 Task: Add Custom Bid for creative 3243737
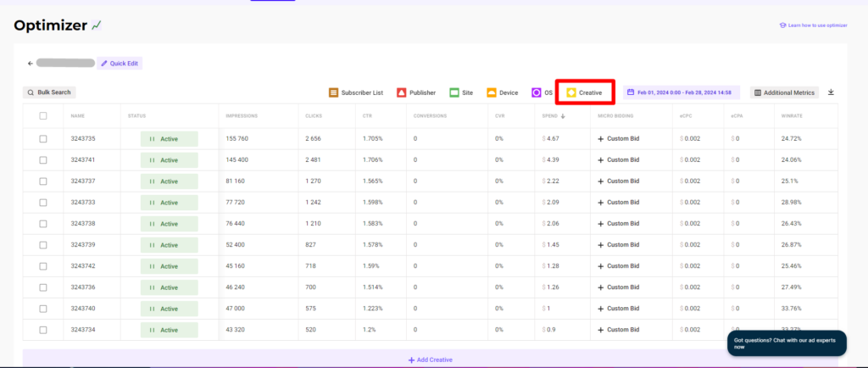pyautogui.click(x=618, y=181)
